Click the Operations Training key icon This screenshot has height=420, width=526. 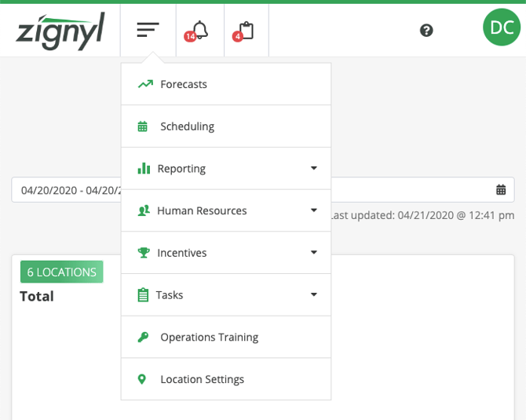point(143,337)
